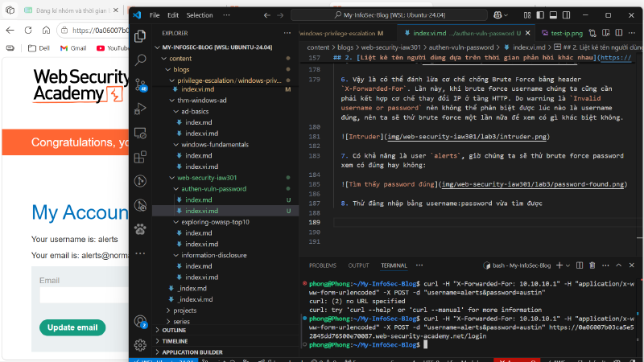Click the command center search box
The width and height of the screenshot is (644, 362).
coord(389,15)
